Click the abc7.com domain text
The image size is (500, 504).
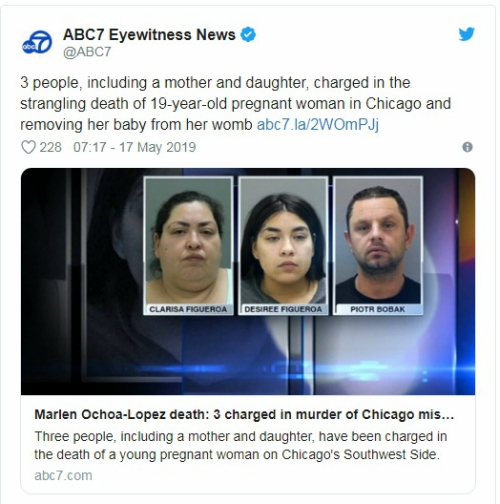(x=63, y=475)
